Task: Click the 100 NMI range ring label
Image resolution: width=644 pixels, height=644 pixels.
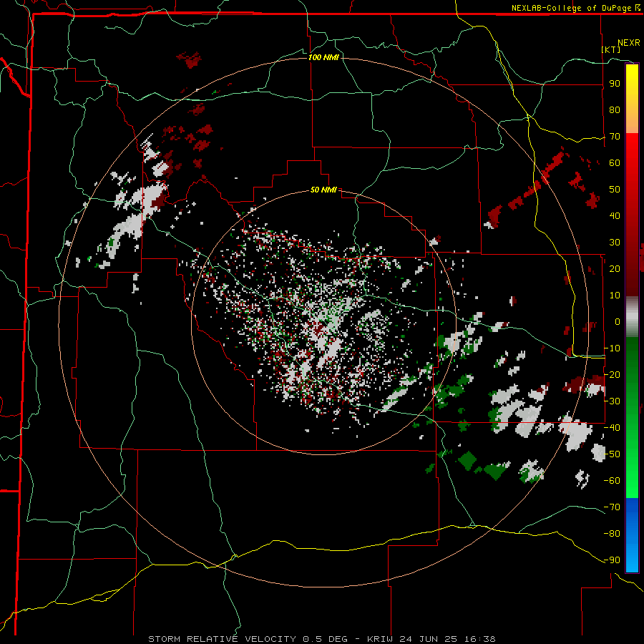Action: [323, 57]
